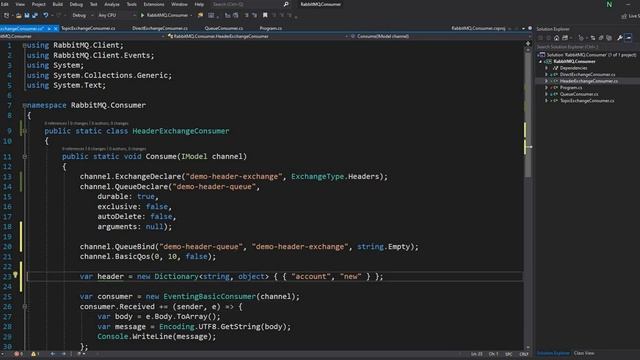Navigate backward arrow at editor bottom

tap(53, 354)
